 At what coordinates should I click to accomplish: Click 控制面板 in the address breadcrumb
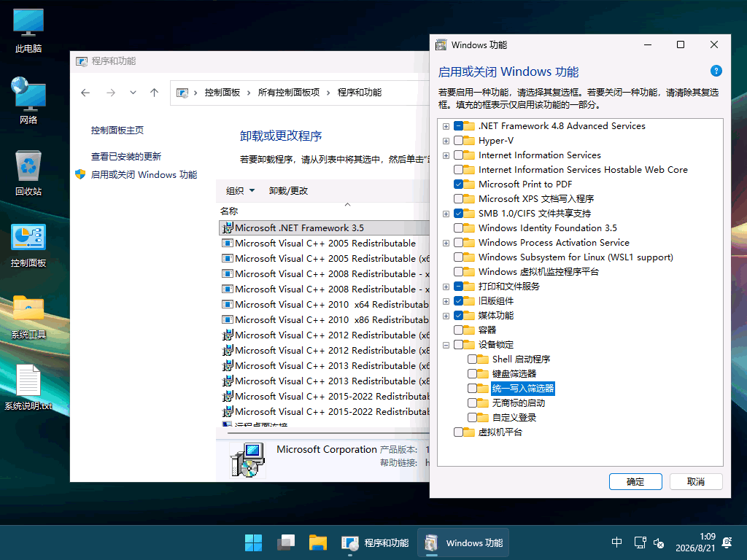pyautogui.click(x=222, y=93)
